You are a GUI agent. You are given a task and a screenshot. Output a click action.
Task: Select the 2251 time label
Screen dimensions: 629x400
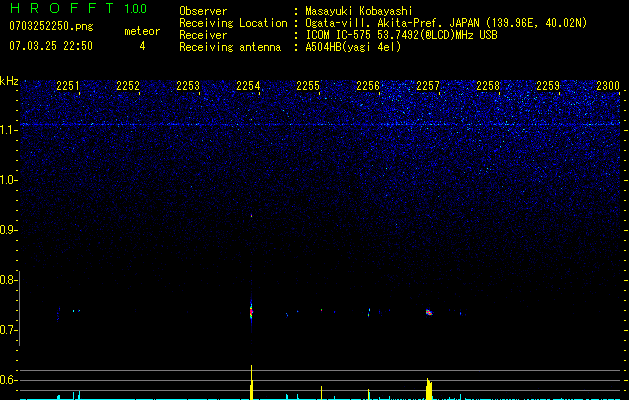pyautogui.click(x=68, y=87)
